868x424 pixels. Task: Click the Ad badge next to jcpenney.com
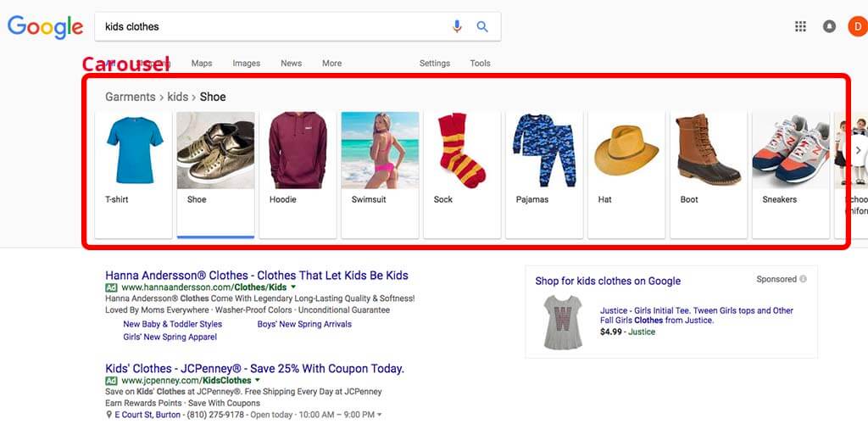click(x=111, y=380)
